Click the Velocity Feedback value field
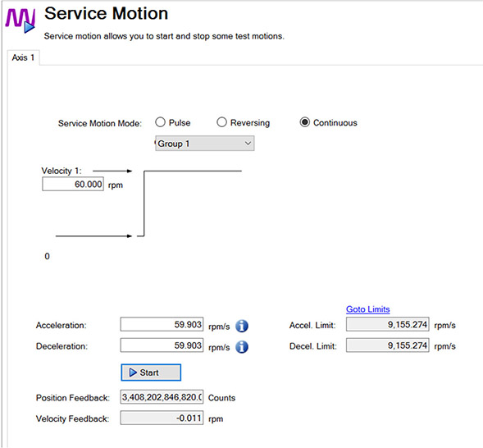Viewport: 483px width, 448px height. [162, 418]
